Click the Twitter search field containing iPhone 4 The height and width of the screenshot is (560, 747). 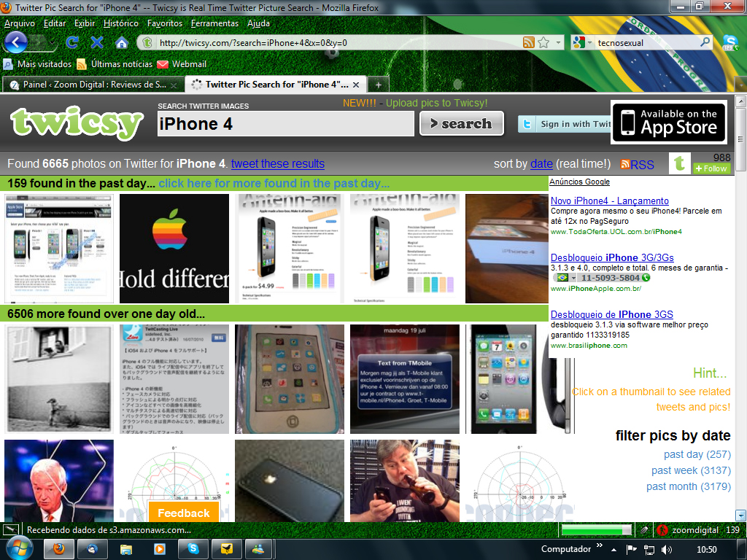[x=286, y=124]
